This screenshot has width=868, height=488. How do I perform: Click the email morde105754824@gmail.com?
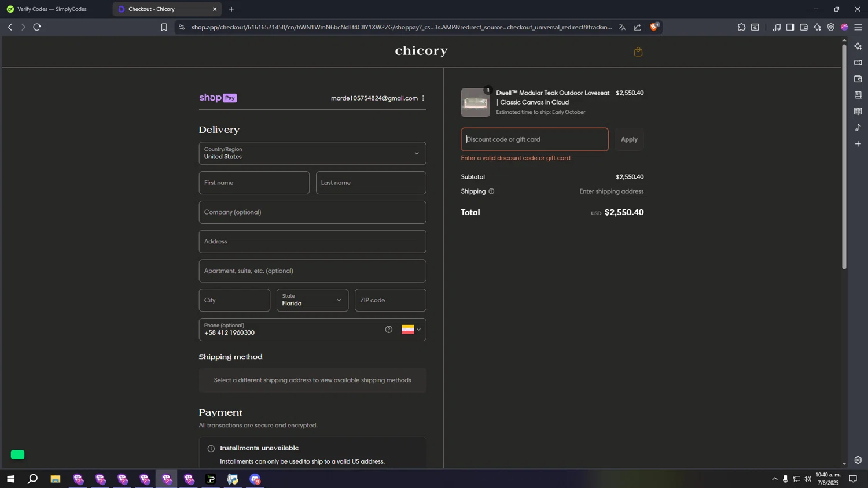374,98
